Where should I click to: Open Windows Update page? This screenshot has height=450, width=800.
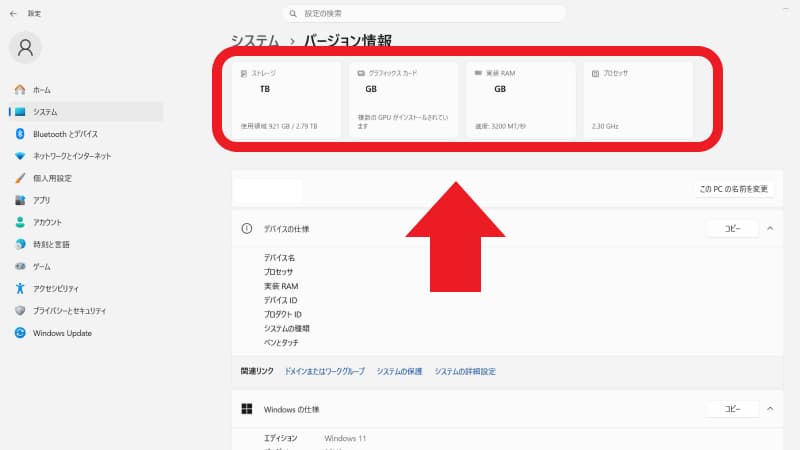click(86, 333)
